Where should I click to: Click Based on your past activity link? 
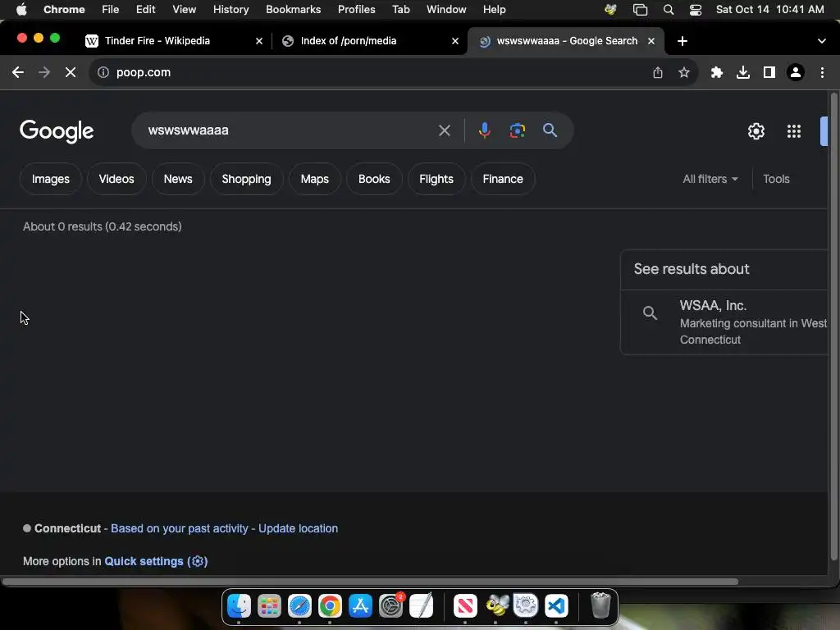point(180,528)
